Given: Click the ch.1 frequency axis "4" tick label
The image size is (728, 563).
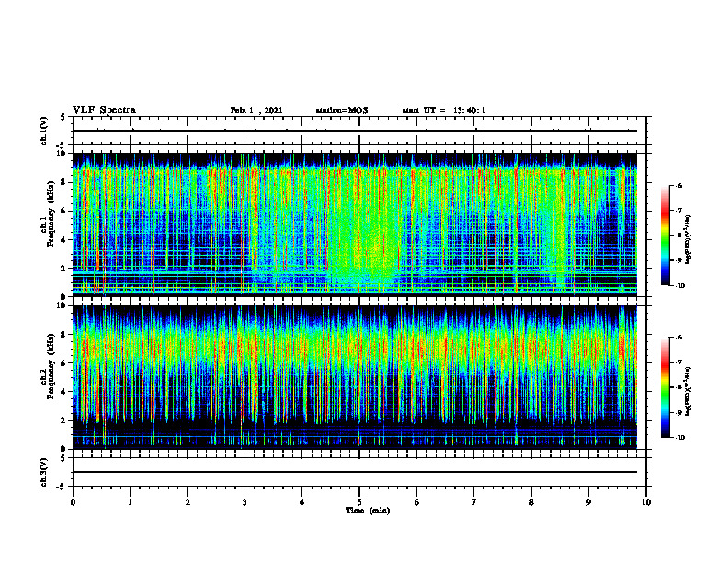Looking at the screenshot, I should point(63,240).
